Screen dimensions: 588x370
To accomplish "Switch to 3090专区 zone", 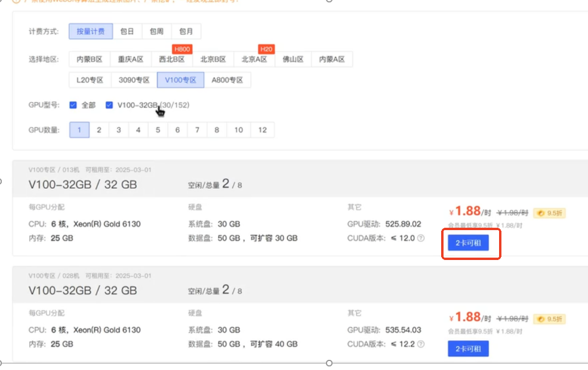I will click(x=134, y=80).
